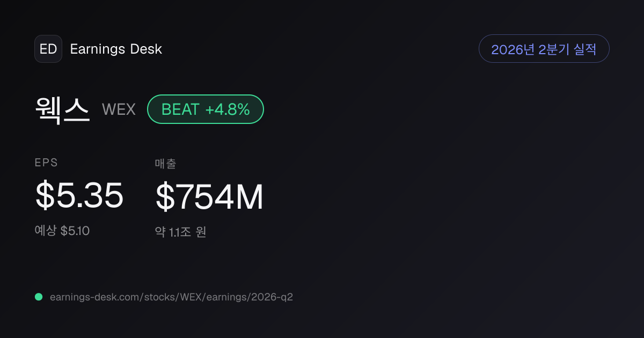
Task: Open the Earnings Desk brand name
Action: tap(116, 49)
